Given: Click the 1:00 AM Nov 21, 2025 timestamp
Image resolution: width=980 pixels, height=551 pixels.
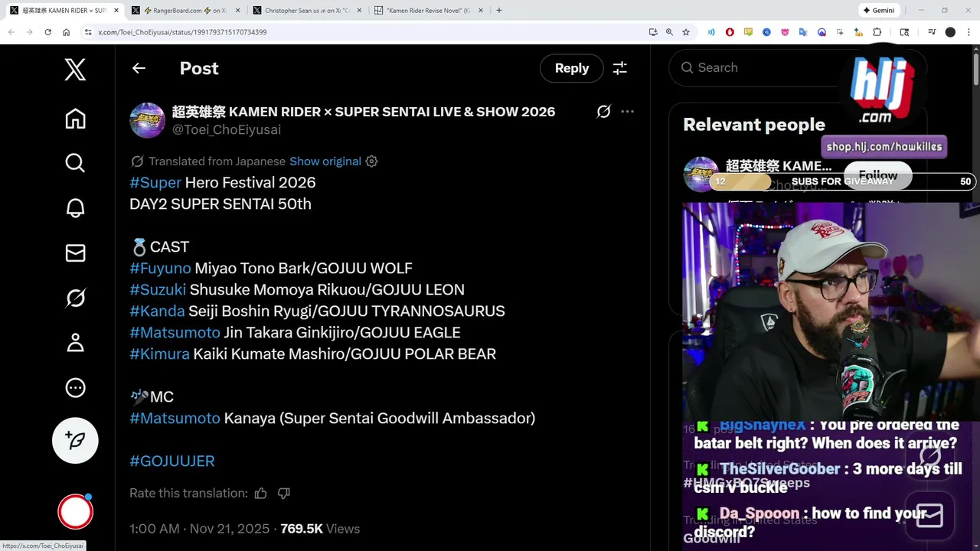Looking at the screenshot, I should click(199, 529).
